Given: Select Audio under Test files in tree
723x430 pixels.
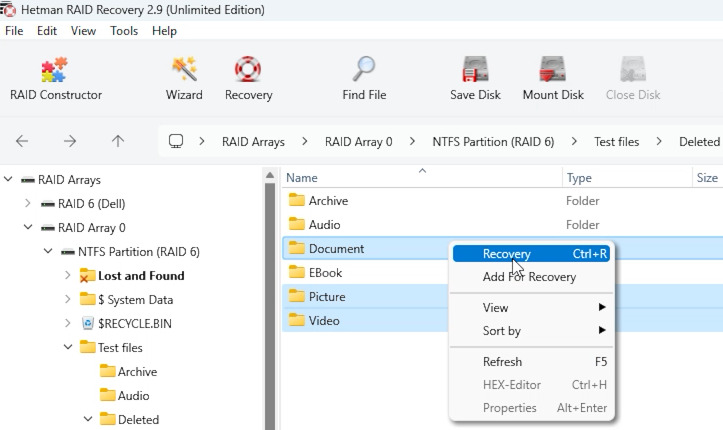Looking at the screenshot, I should [x=133, y=395].
